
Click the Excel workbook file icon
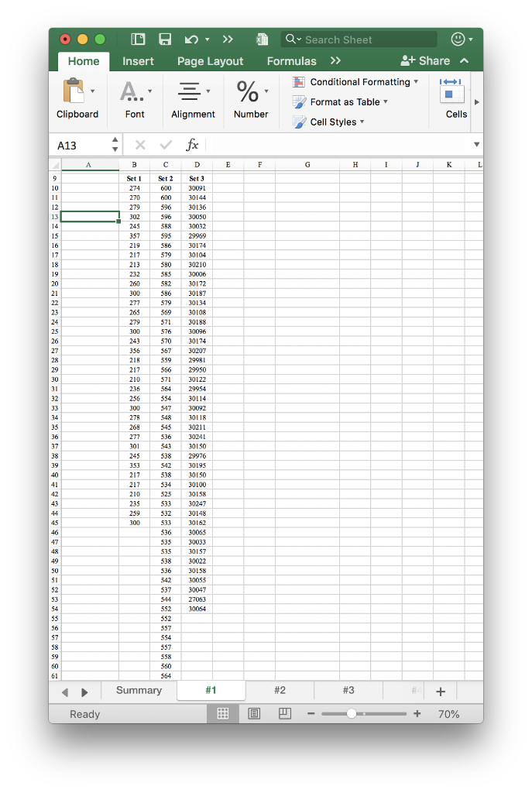click(262, 39)
